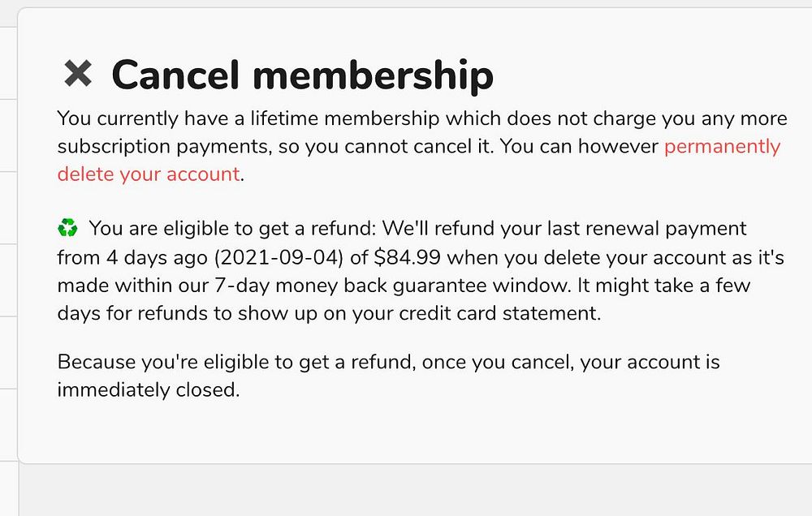Click the green recycle refund icon

coord(68,230)
